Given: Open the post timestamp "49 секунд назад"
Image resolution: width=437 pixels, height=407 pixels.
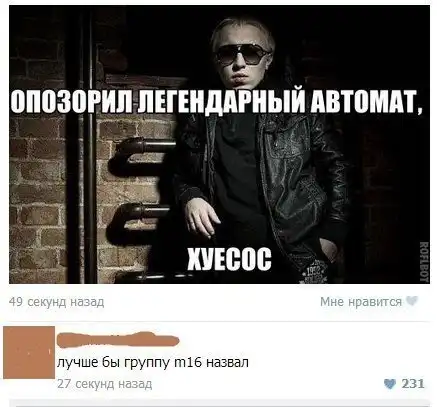Looking at the screenshot, I should [56, 302].
